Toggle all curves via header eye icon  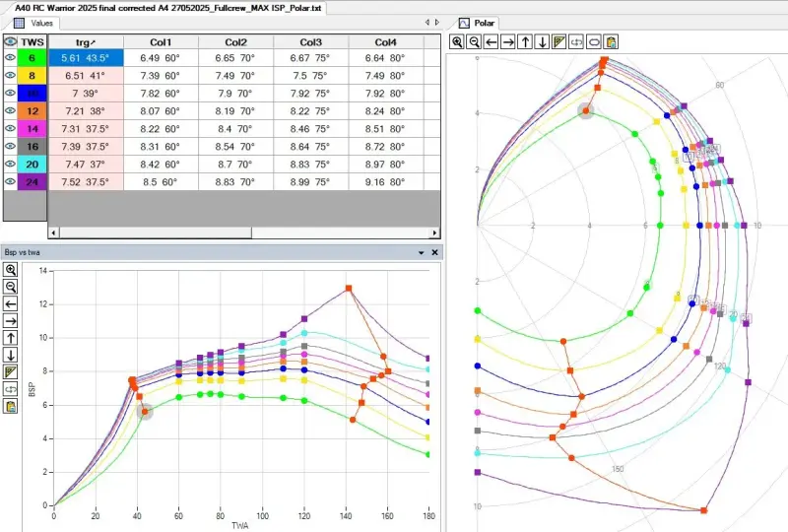[11, 41]
